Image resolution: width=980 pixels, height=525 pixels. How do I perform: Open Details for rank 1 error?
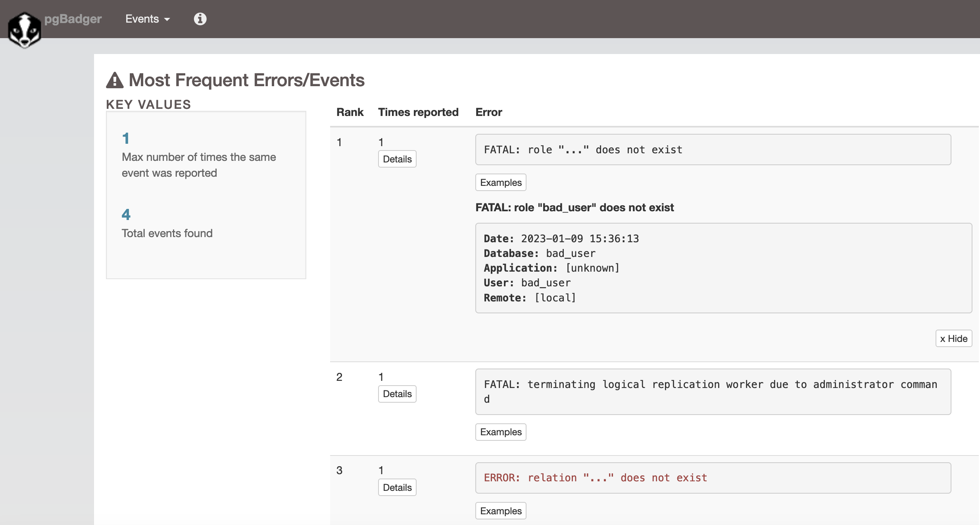(397, 159)
